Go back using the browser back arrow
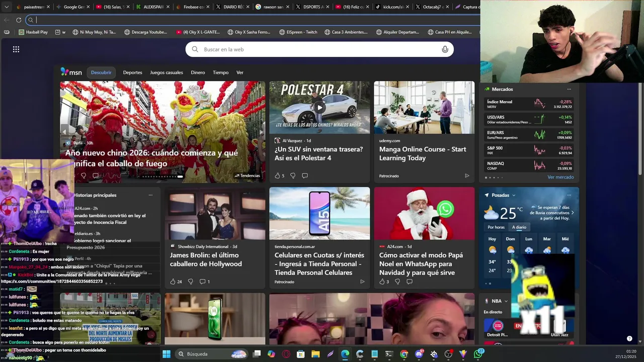 7,20
